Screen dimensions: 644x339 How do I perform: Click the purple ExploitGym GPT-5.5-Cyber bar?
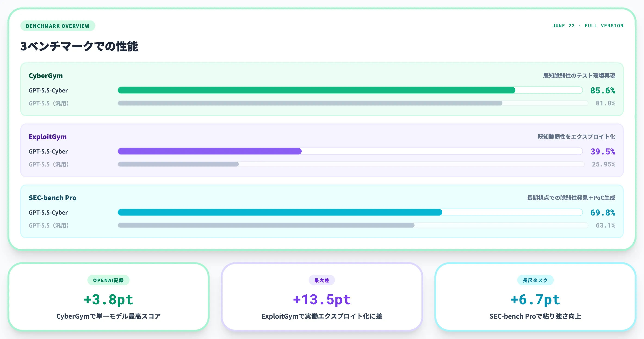[350, 151]
